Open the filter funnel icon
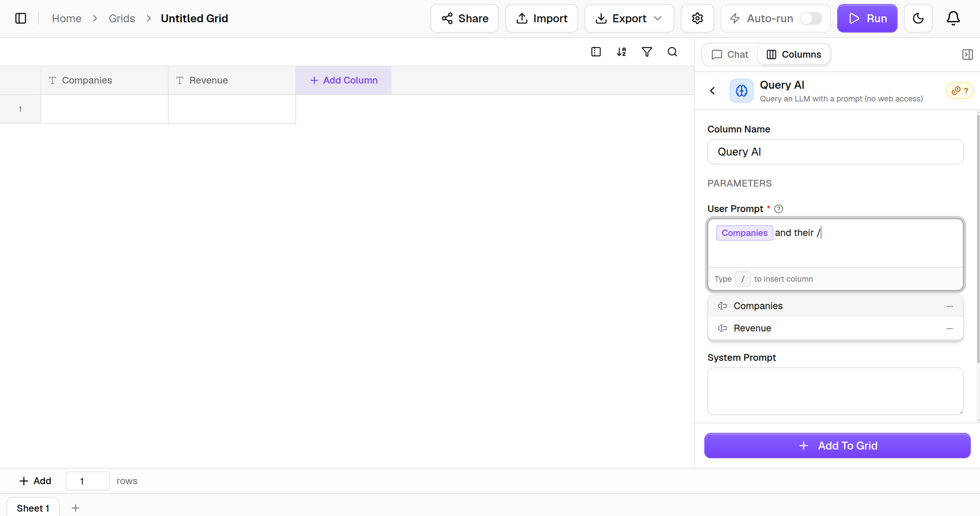980x516 pixels. (x=647, y=52)
